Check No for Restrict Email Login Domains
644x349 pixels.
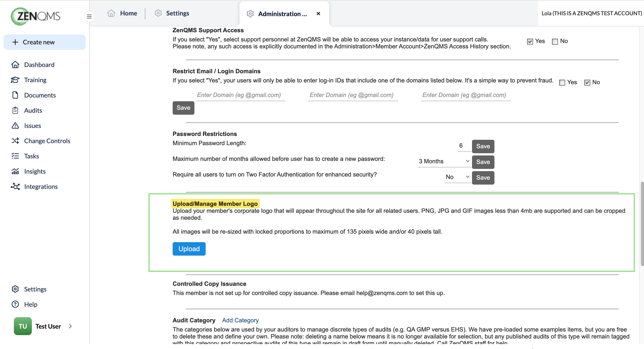pyautogui.click(x=587, y=83)
